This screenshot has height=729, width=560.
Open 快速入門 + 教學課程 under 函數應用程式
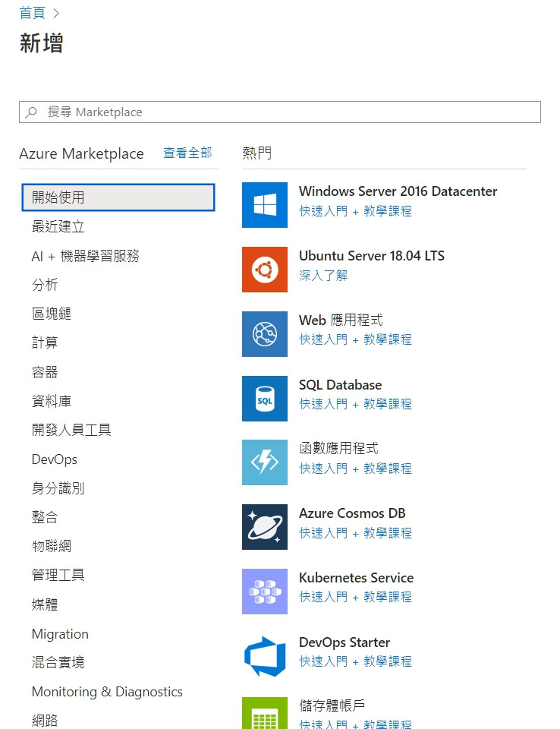(356, 469)
